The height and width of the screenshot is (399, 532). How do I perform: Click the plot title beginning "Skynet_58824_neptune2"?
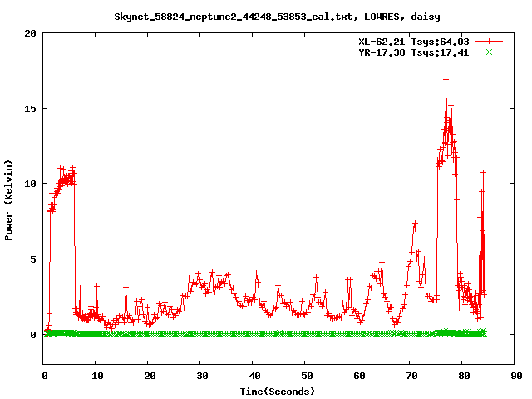[x=277, y=17]
